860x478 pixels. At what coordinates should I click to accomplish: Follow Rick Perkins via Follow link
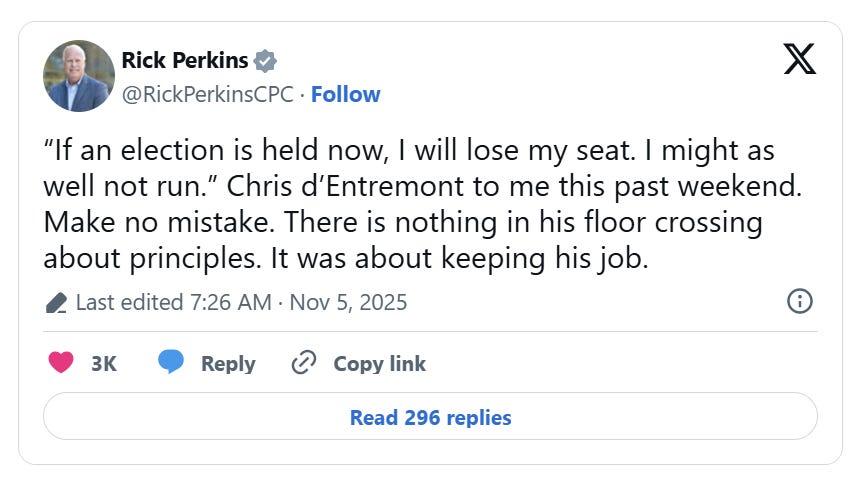346,94
